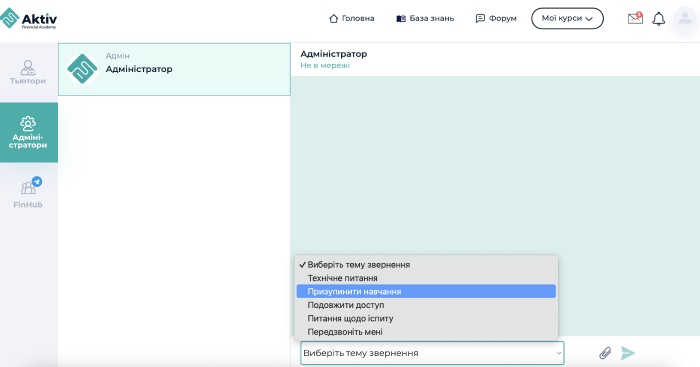Open the FinHub sidebar tab
Viewport: 700px width, 367px height.
coord(28,193)
